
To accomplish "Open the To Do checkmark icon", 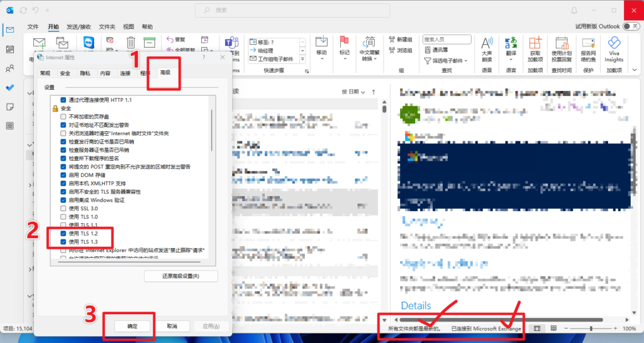I will click(9, 88).
